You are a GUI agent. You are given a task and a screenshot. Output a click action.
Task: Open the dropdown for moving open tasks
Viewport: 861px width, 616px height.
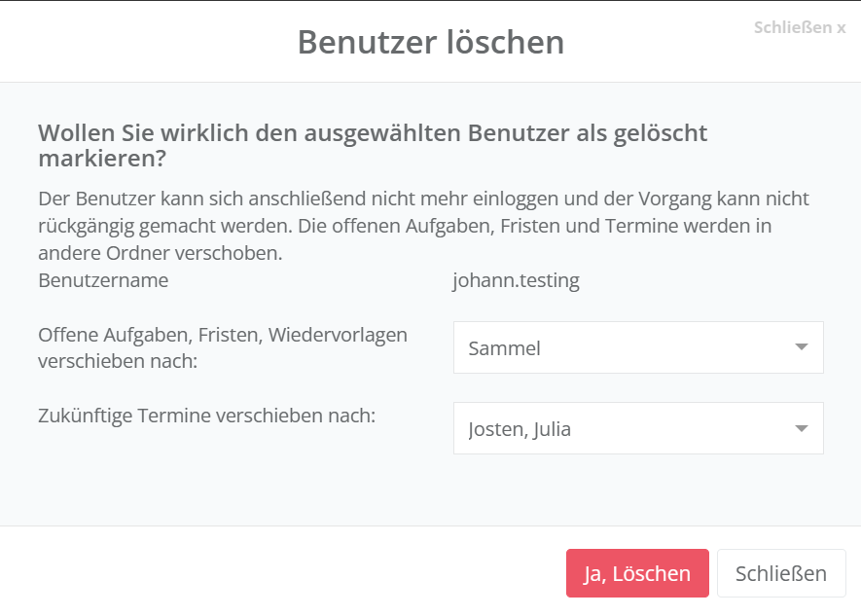pos(637,347)
